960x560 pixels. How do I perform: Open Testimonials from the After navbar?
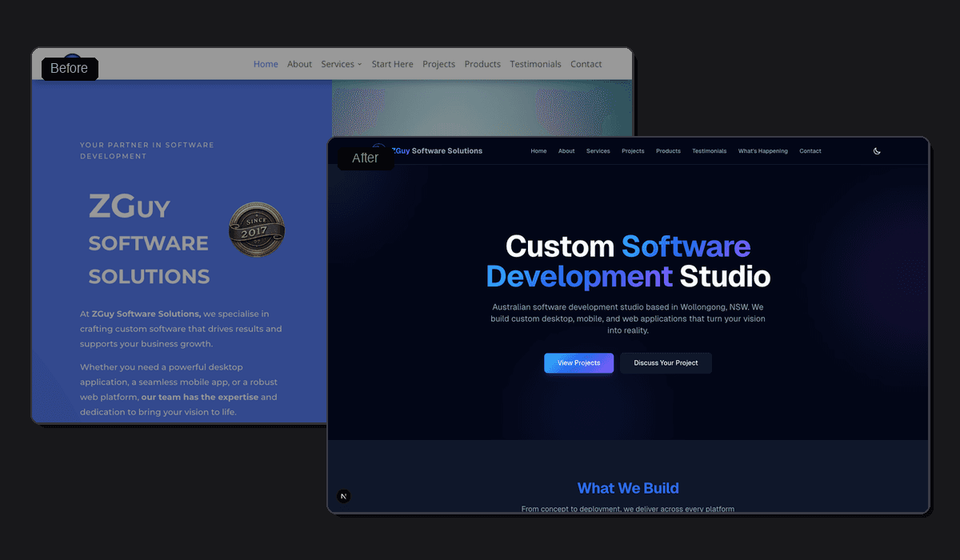709,150
